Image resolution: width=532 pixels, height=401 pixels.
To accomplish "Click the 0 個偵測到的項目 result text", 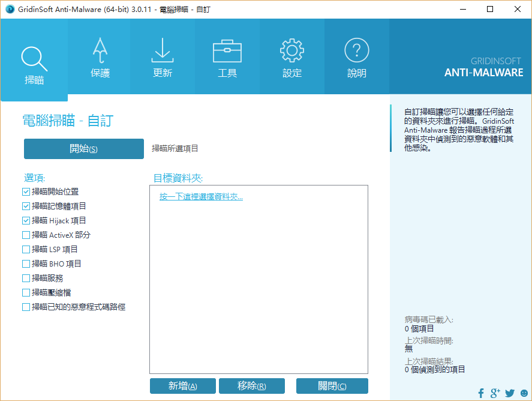I will coord(435,369).
